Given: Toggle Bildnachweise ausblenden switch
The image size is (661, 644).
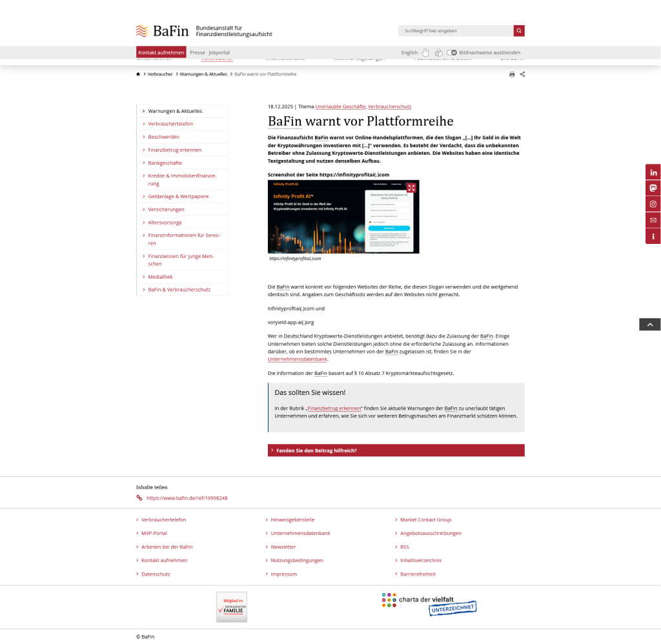Looking at the screenshot, I should (451, 53).
